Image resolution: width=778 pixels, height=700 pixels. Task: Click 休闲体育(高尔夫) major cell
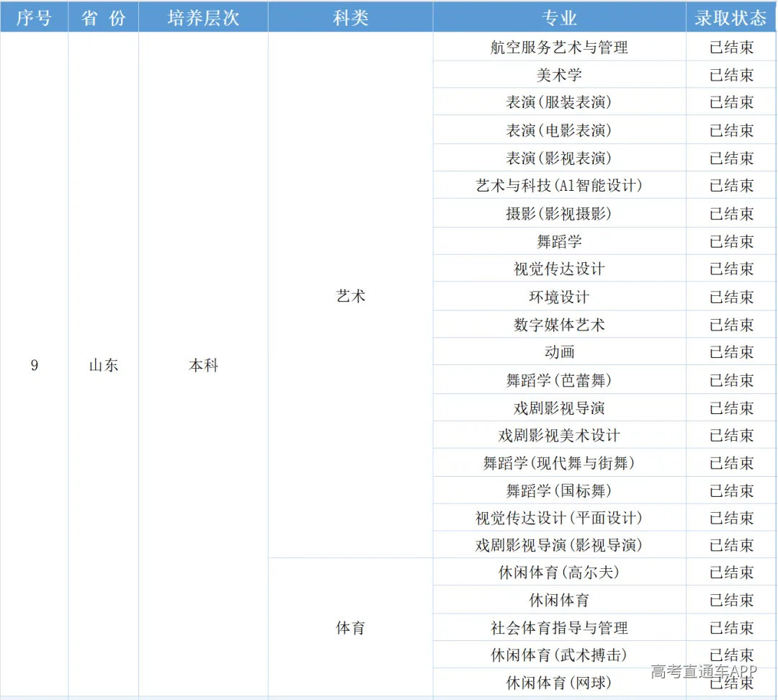pyautogui.click(x=559, y=573)
